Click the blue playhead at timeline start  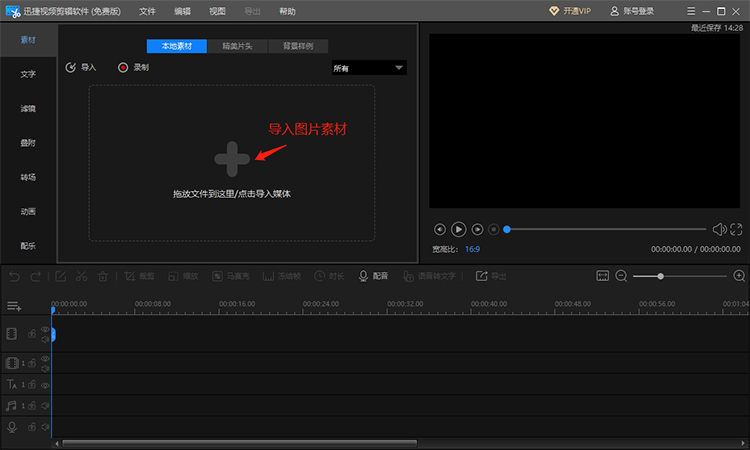(x=53, y=311)
